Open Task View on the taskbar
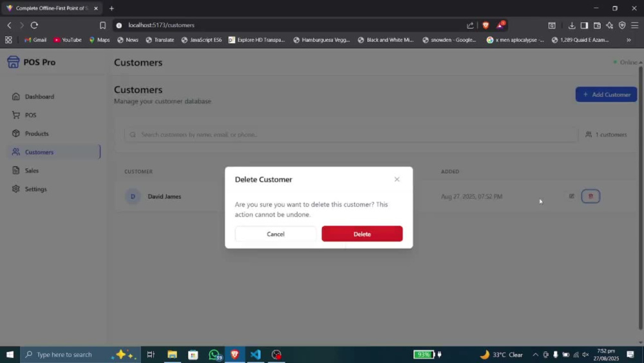The height and width of the screenshot is (363, 644). click(151, 355)
